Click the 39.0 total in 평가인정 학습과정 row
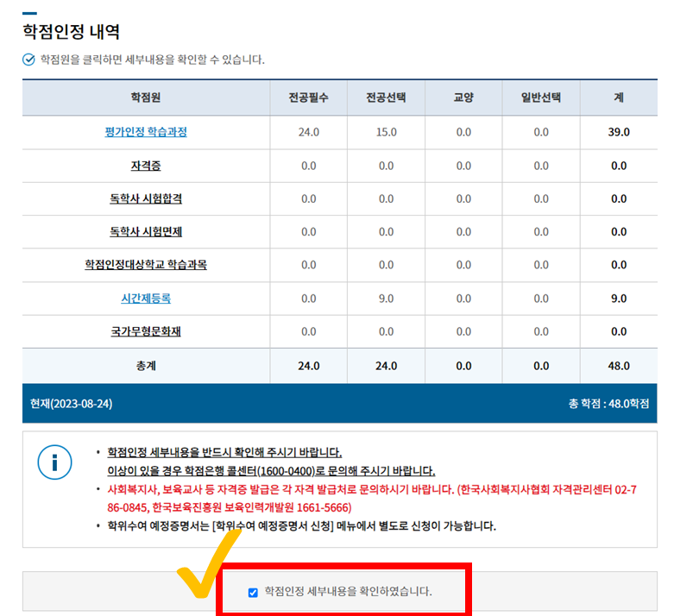This screenshot has height=616, width=674. (619, 132)
